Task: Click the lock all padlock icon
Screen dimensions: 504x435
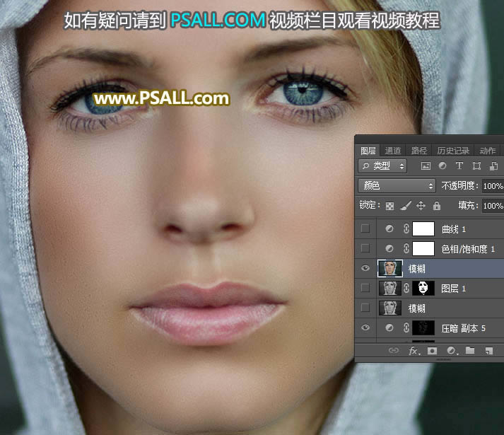Action: coord(436,206)
